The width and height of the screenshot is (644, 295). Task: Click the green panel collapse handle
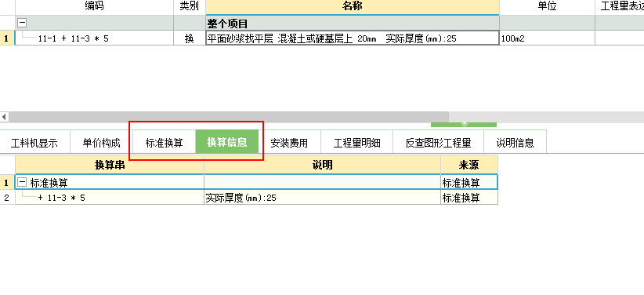pos(464,124)
